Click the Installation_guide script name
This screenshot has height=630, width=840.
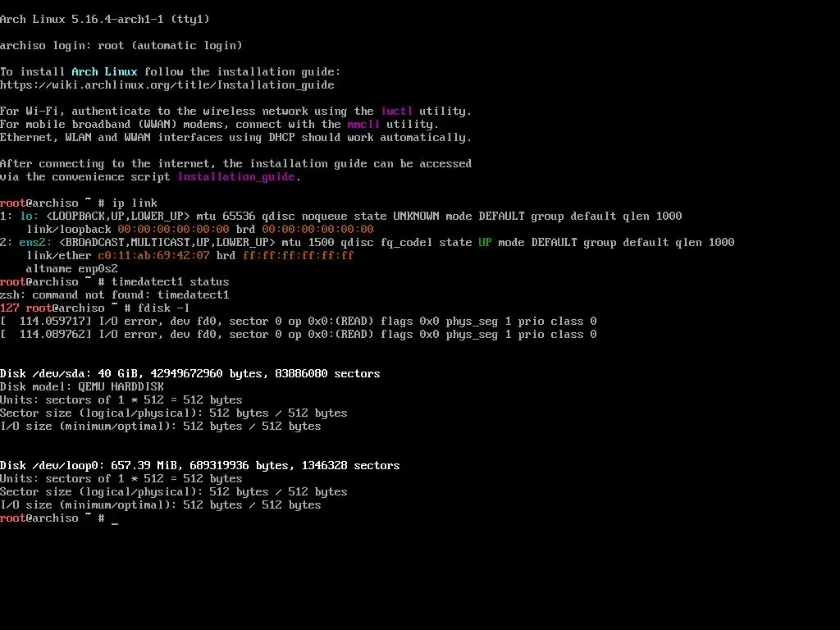236,177
